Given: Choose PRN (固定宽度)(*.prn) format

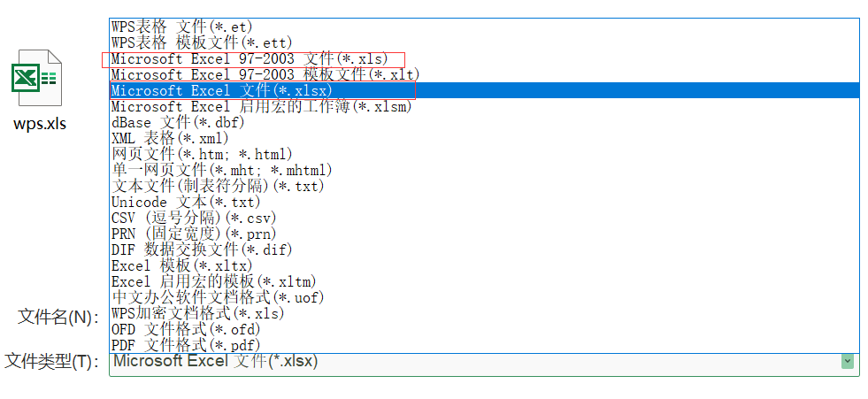Looking at the screenshot, I should (484, 234).
